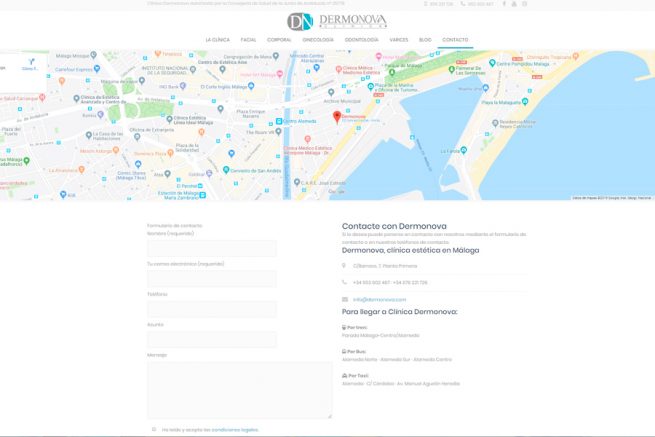Click the Clínica Médico Estética marker below Dermonova
The height and width of the screenshot is (437, 655).
point(307,139)
